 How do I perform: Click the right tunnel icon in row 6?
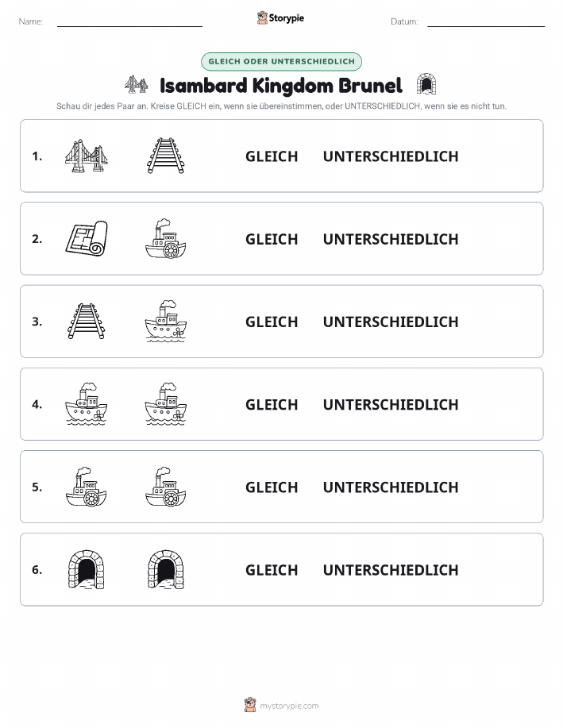(x=166, y=569)
